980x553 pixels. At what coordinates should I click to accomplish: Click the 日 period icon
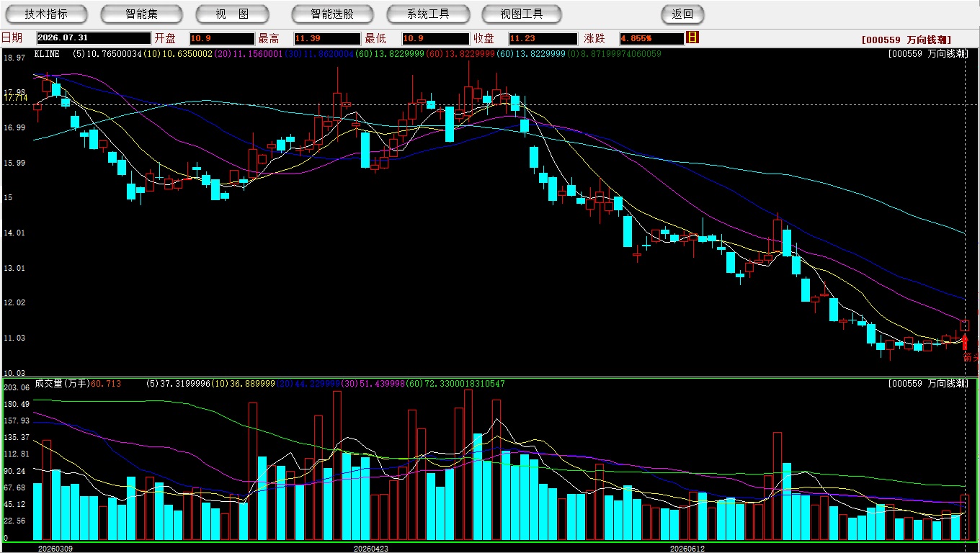[x=692, y=37]
